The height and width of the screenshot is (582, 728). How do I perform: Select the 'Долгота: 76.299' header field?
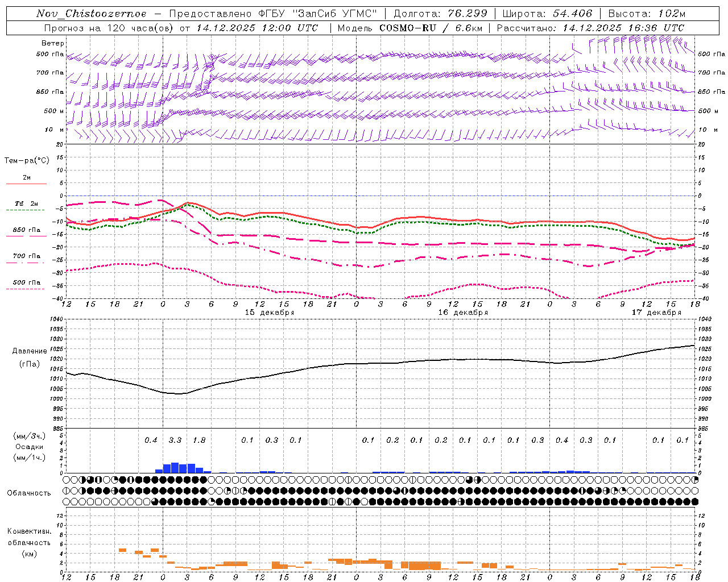pyautogui.click(x=440, y=14)
